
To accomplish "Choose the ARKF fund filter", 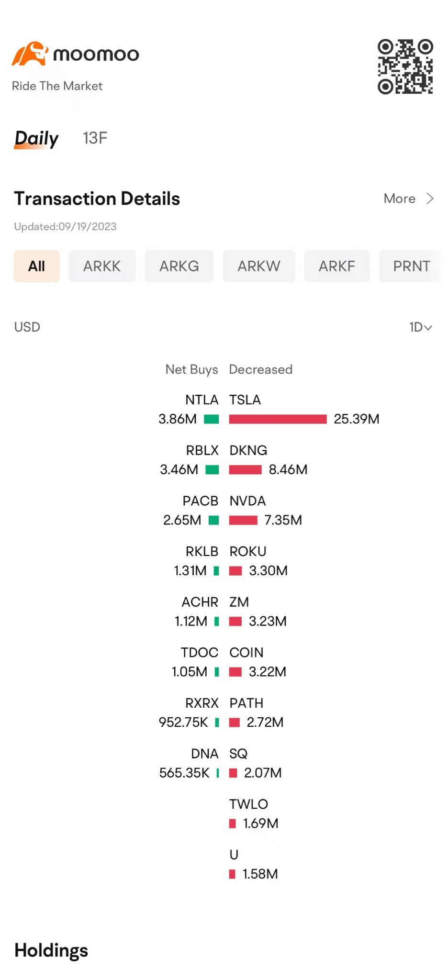I will (337, 266).
